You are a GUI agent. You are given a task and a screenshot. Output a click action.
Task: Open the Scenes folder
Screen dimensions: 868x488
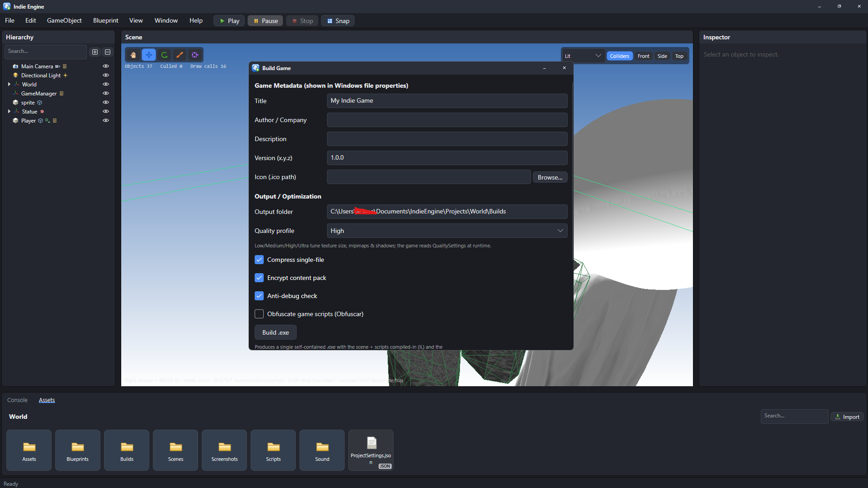coord(175,450)
